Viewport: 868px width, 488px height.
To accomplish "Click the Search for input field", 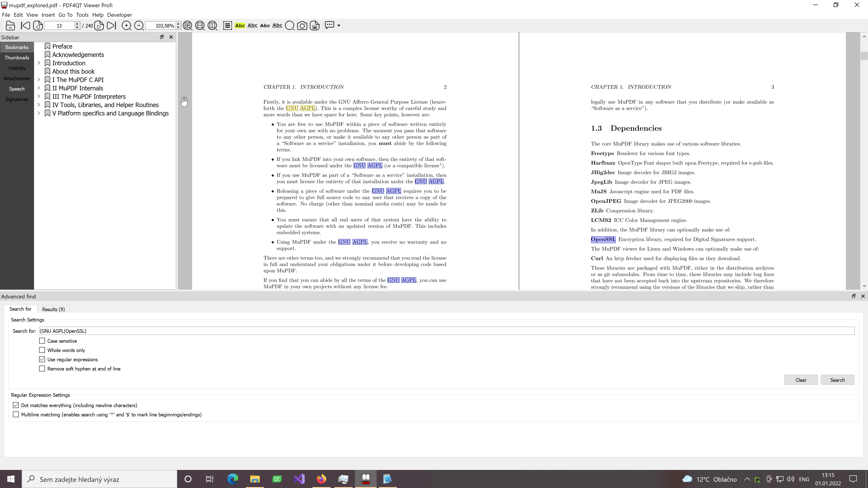I will tap(446, 331).
